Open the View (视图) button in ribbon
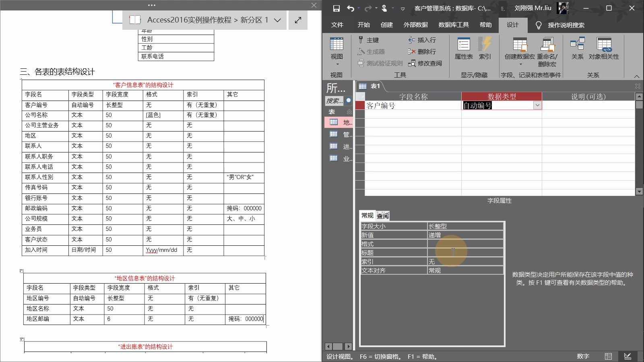 pyautogui.click(x=336, y=48)
